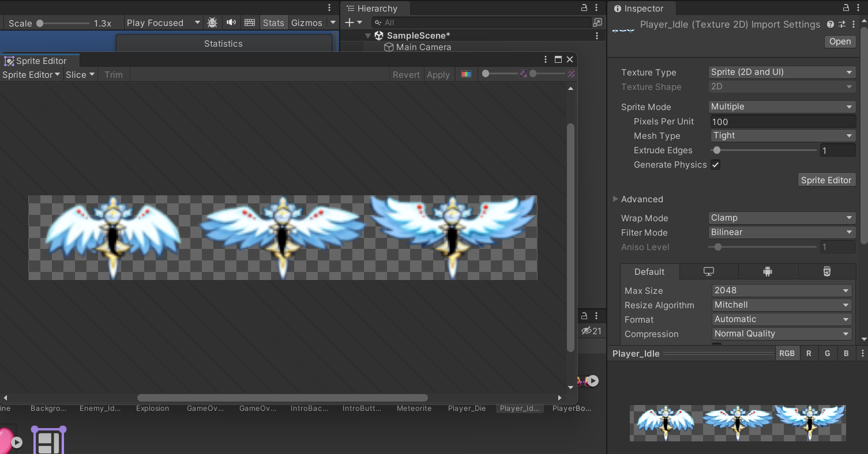Expand the Advanced section
The width and height of the screenshot is (868, 454).
pyautogui.click(x=615, y=199)
